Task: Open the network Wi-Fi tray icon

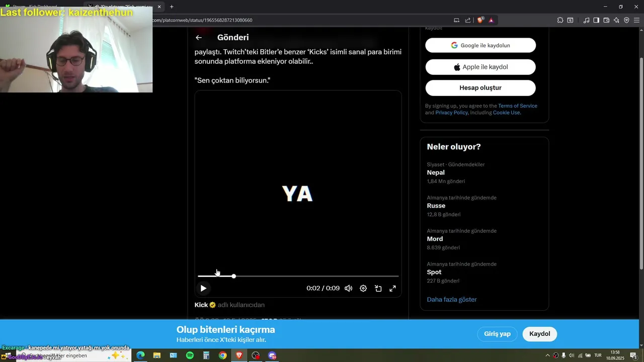Action: 580,355
